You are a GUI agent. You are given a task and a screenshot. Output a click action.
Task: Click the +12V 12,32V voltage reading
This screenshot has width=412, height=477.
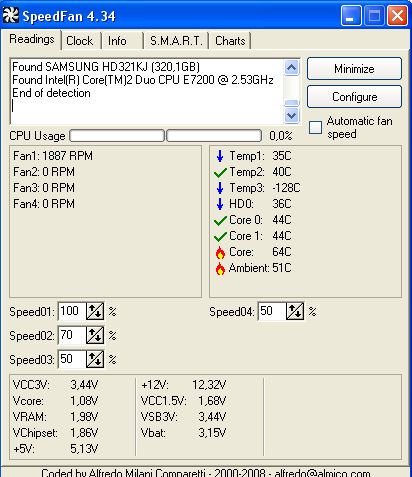point(184,385)
